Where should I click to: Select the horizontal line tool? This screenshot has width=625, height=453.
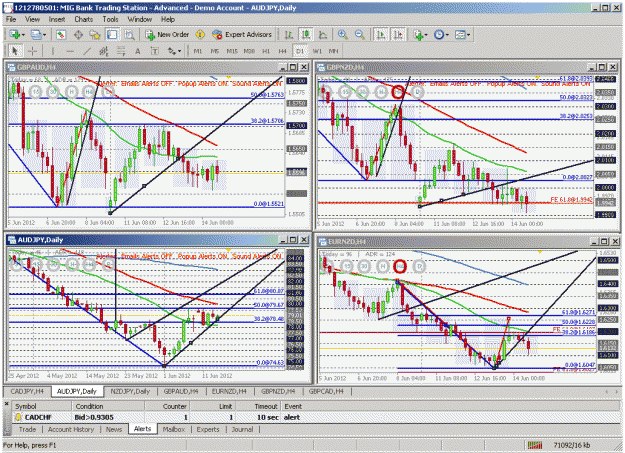coord(70,51)
